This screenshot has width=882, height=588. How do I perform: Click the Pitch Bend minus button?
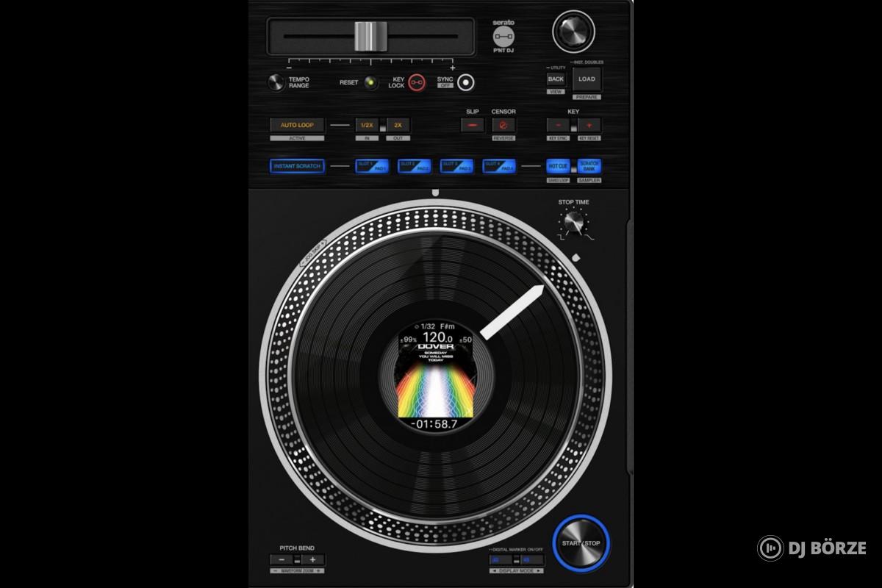coord(280,559)
